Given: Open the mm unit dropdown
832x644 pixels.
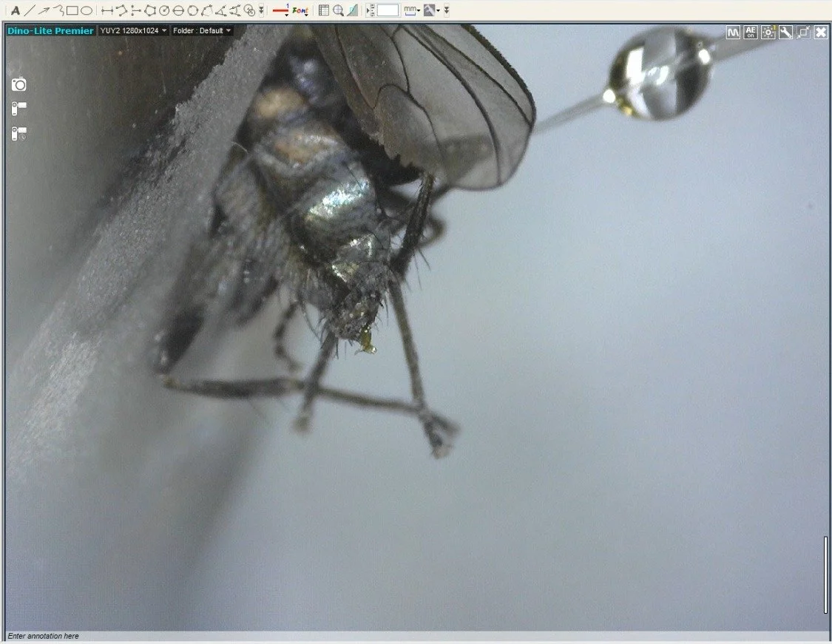Looking at the screenshot, I should coord(412,10).
